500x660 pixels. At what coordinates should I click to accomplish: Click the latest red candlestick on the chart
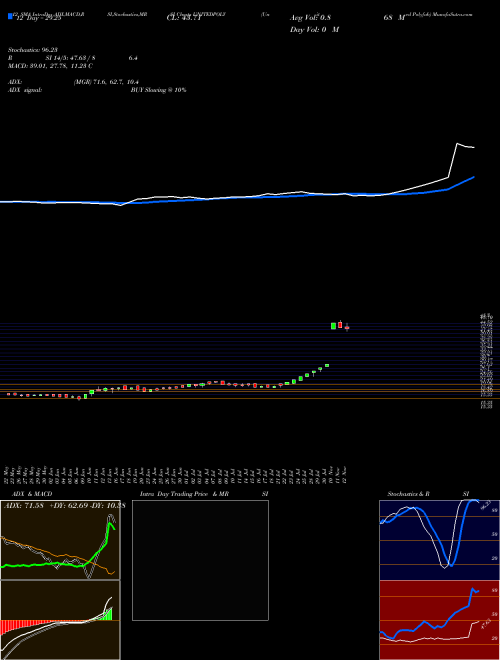pyautogui.click(x=347, y=327)
